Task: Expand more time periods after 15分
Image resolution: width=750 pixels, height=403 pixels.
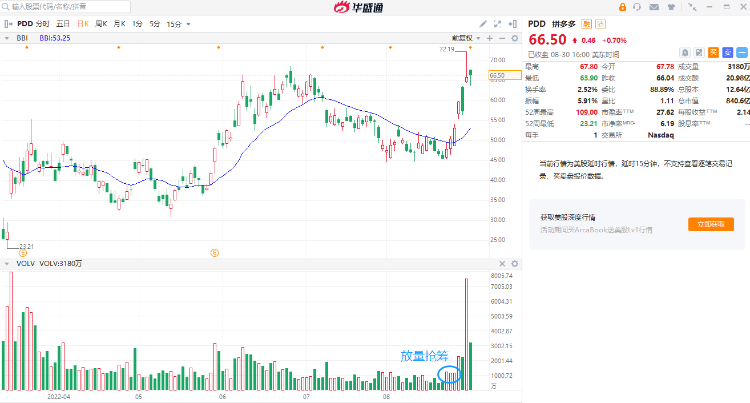Action: coord(191,23)
